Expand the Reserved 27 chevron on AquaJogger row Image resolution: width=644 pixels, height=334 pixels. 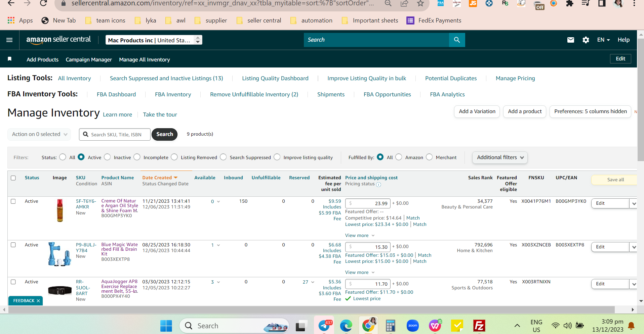click(313, 282)
